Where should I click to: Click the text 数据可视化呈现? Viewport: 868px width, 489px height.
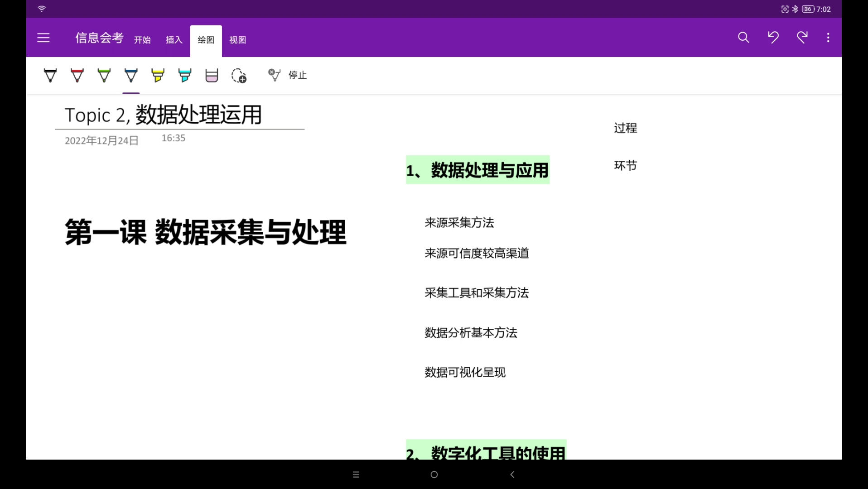click(x=465, y=372)
